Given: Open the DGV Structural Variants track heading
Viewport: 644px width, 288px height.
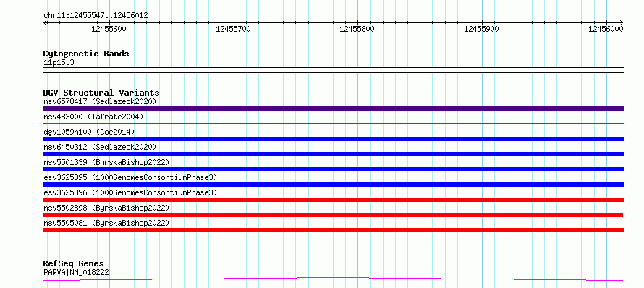Looking at the screenshot, I should [101, 93].
